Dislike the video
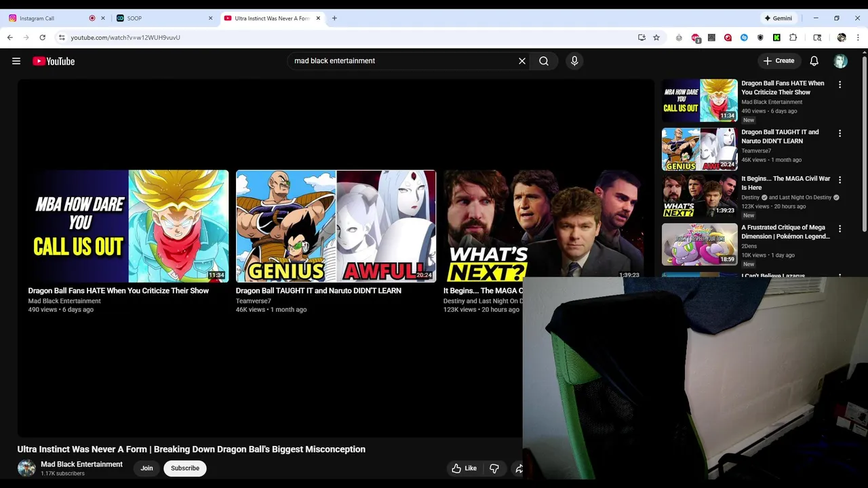This screenshot has height=488, width=868. click(494, 468)
